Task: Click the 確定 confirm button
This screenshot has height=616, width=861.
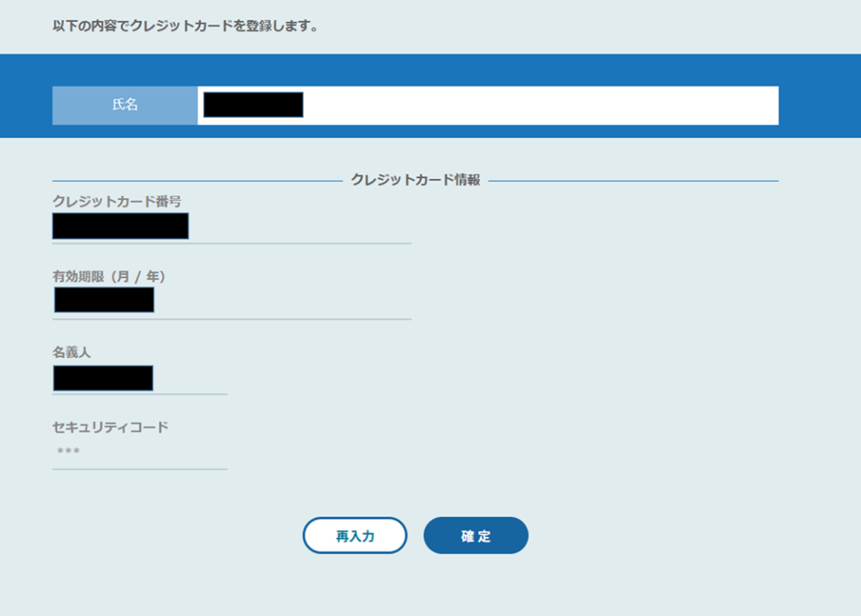Action: [475, 536]
